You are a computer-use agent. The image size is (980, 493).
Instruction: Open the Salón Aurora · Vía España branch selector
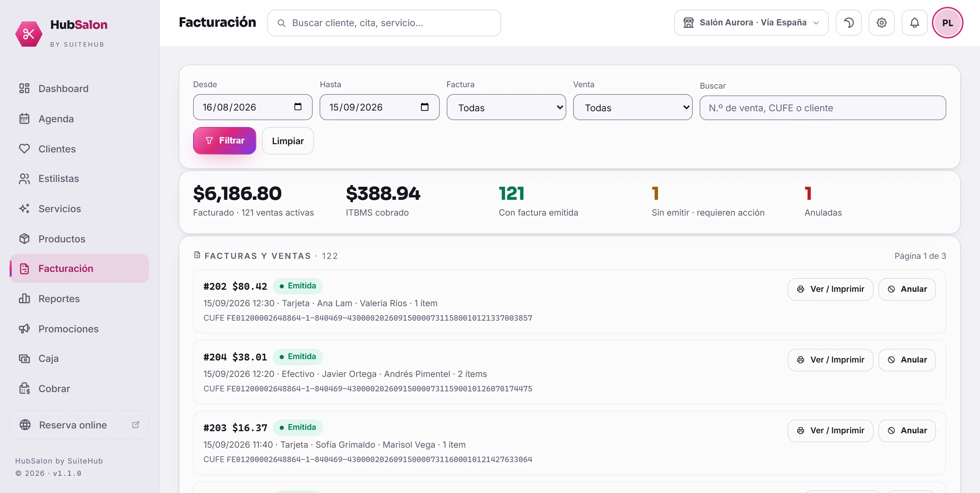(x=751, y=23)
